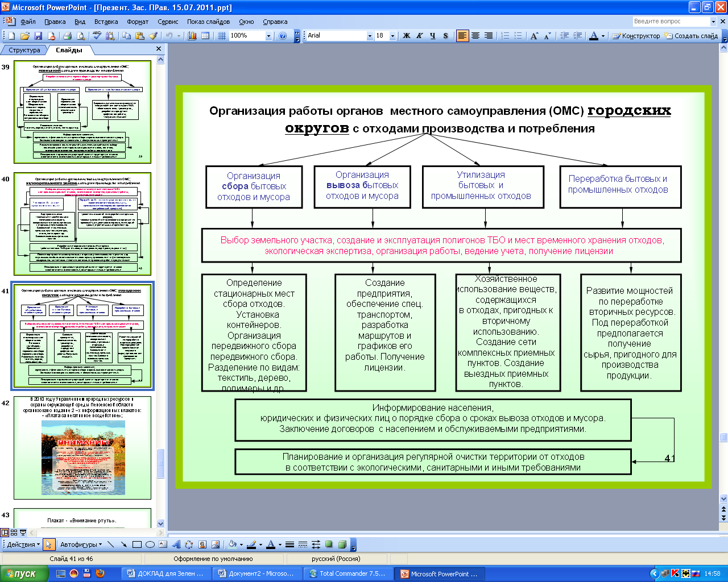The height and width of the screenshot is (582, 728).
Task: Open the Автофигуры menu
Action: pos(81,544)
